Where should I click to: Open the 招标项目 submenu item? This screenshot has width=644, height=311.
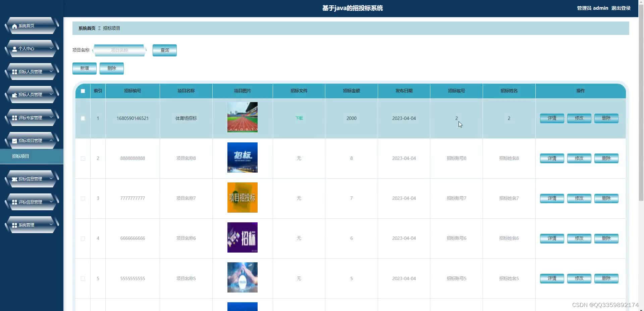(32, 156)
